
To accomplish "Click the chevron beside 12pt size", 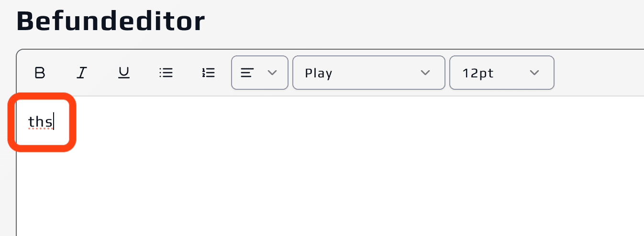I will point(534,73).
